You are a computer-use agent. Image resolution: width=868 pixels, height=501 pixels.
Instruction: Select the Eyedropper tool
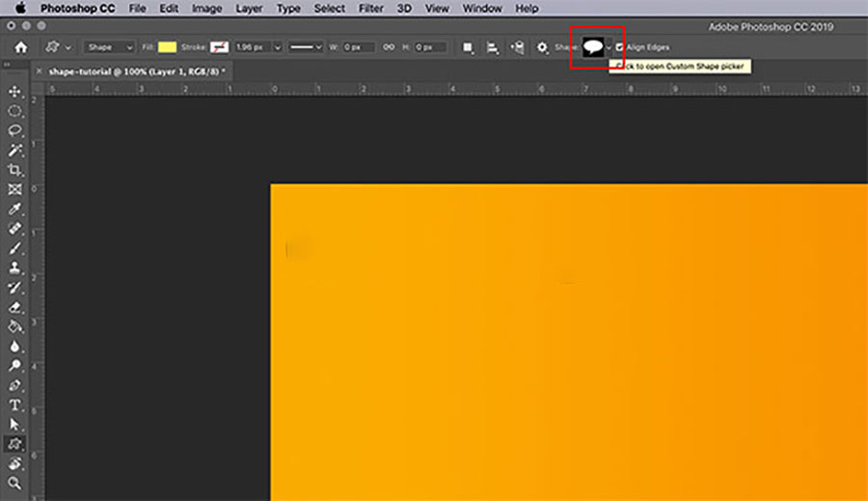[15, 209]
